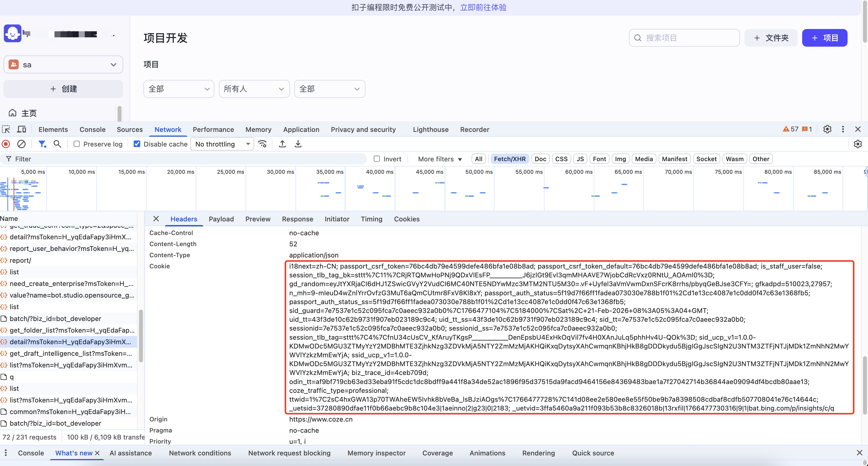Expand the sa workspace selector
This screenshot has width=868, height=466.
click(x=63, y=64)
